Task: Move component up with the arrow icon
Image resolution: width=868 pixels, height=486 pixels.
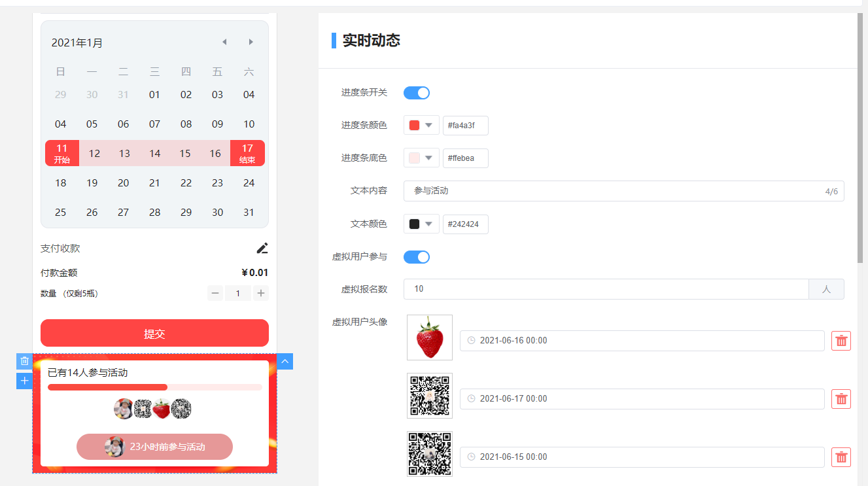Action: 285,361
